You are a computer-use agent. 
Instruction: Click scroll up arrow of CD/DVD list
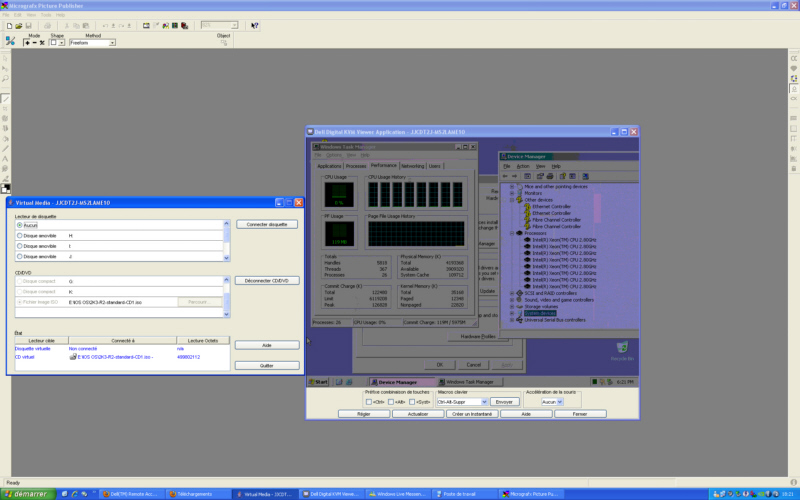coord(227,280)
